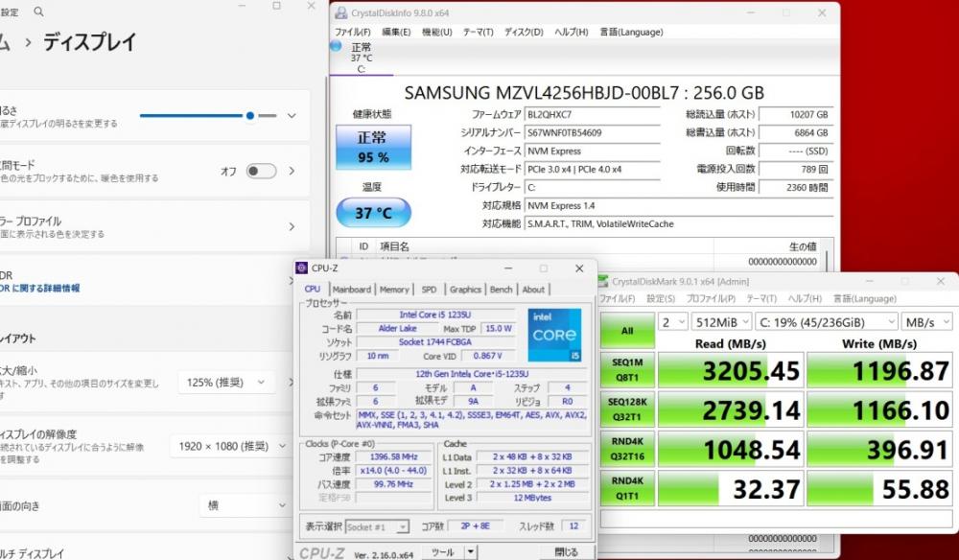Screen dimensions: 959x560
Task: Click the Intel Core i5 logo in CPU-Z
Action: click(x=554, y=334)
